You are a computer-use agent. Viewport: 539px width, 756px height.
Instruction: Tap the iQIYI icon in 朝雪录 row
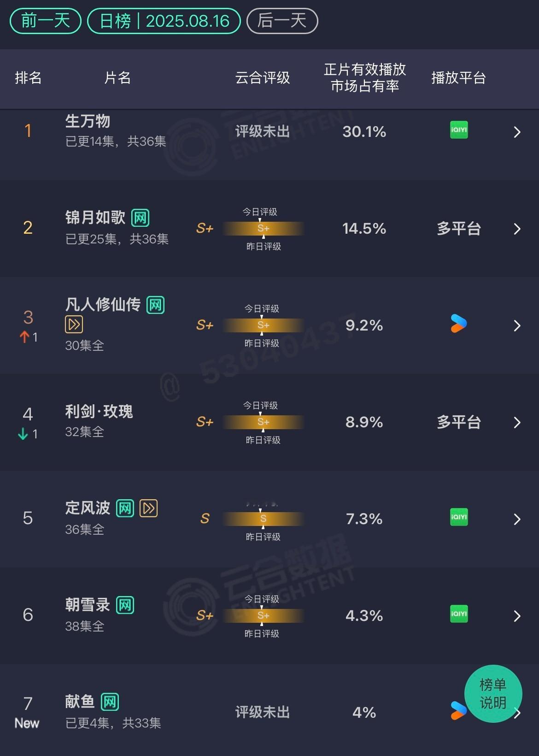pos(459,614)
